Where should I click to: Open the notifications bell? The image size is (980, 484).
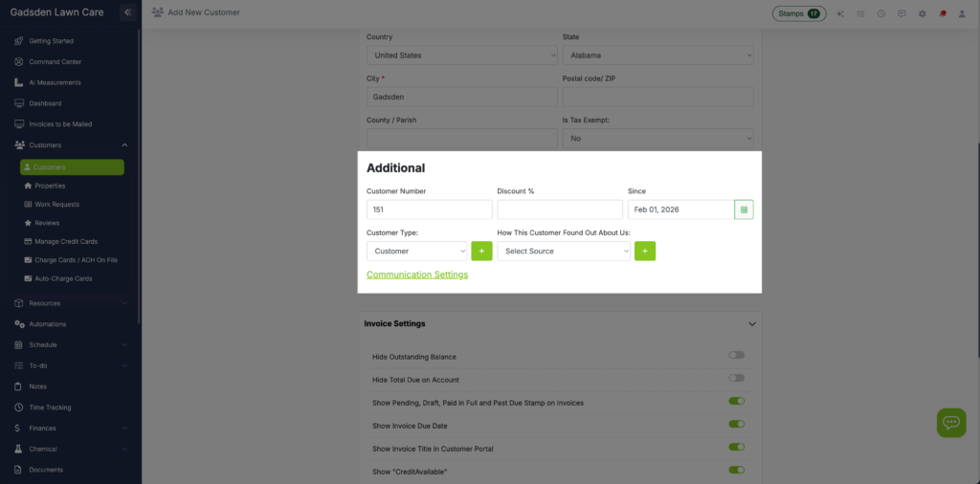coord(942,13)
